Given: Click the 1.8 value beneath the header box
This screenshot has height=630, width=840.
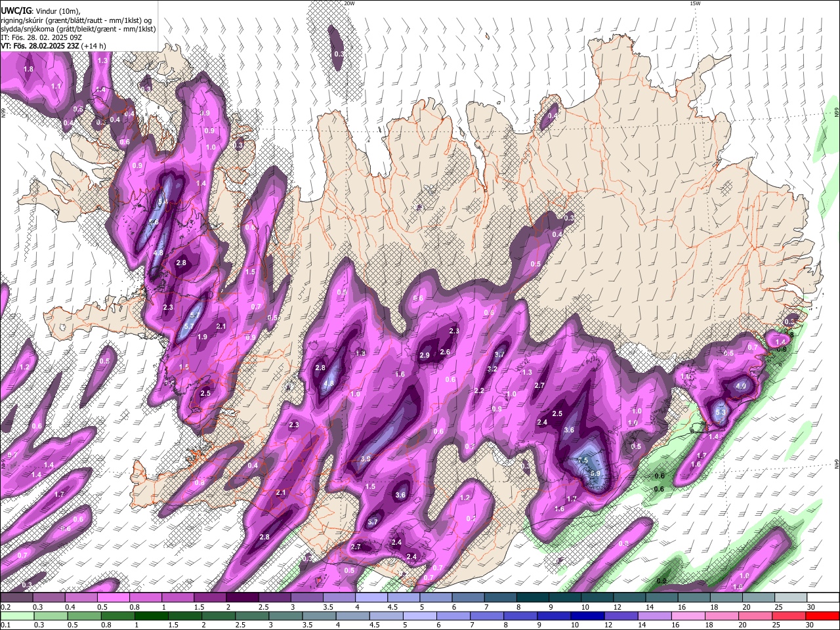Looking at the screenshot, I should [x=28, y=69].
